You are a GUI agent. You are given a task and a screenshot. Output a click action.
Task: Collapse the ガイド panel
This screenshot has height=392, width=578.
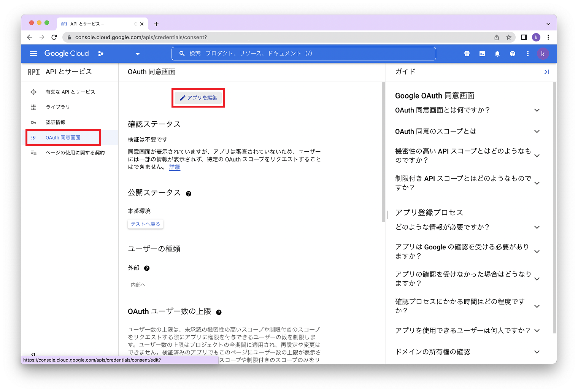pos(547,72)
